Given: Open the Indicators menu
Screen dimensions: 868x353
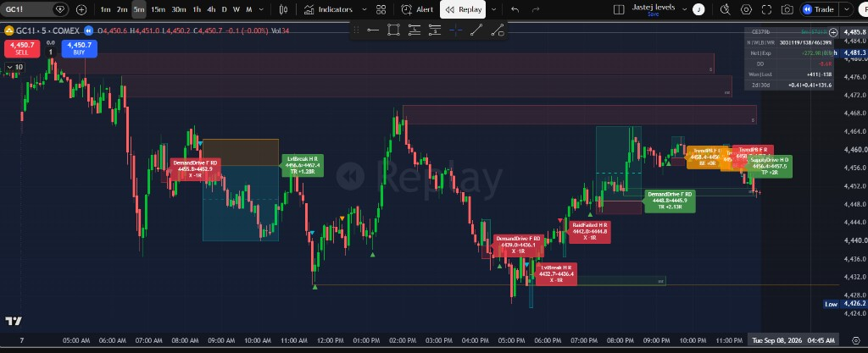Looking at the screenshot, I should click(x=328, y=9).
